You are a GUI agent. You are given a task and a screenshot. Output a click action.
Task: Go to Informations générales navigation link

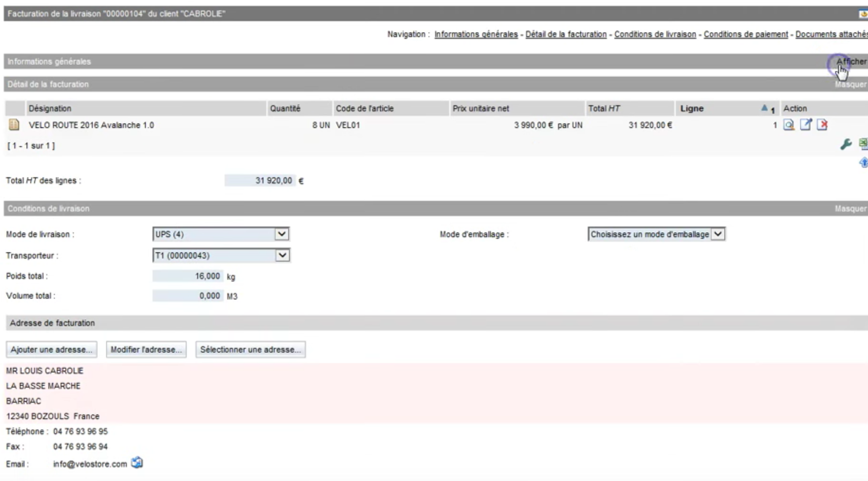click(476, 35)
